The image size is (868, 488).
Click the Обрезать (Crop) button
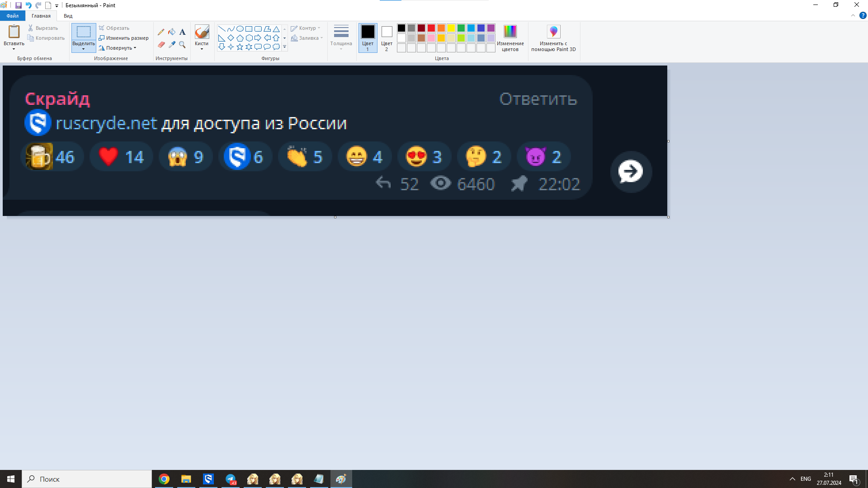114,28
